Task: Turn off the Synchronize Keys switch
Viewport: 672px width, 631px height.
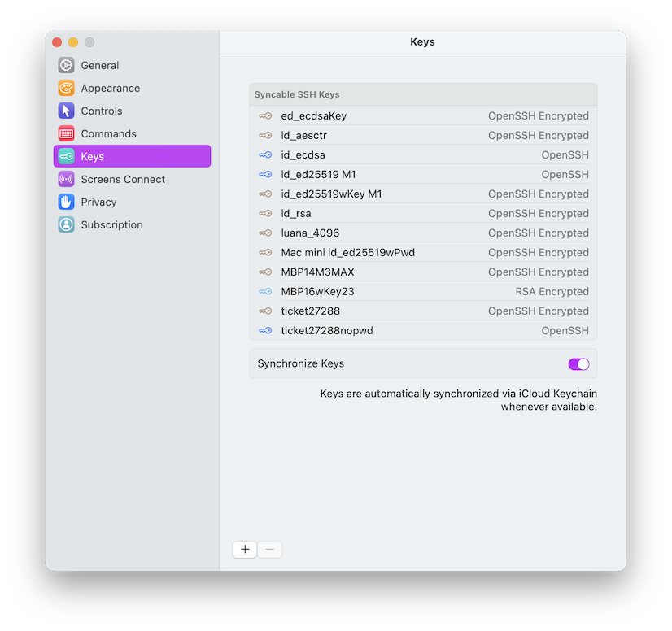Action: point(578,364)
